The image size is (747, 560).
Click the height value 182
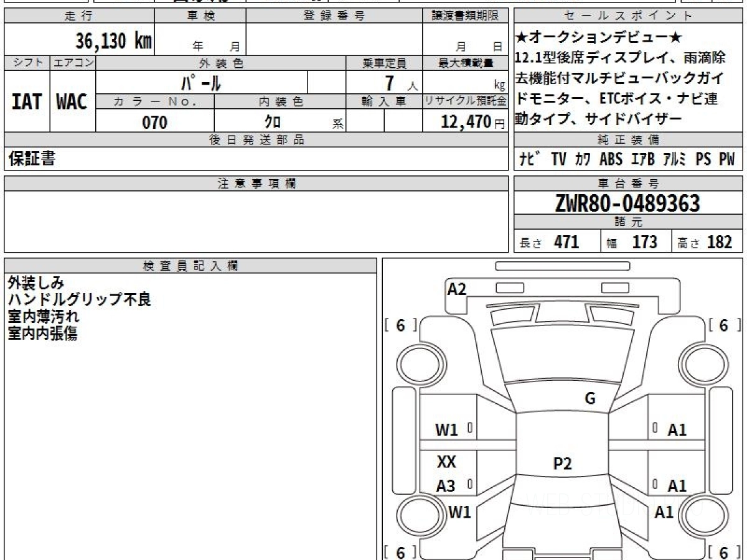[x=720, y=242]
